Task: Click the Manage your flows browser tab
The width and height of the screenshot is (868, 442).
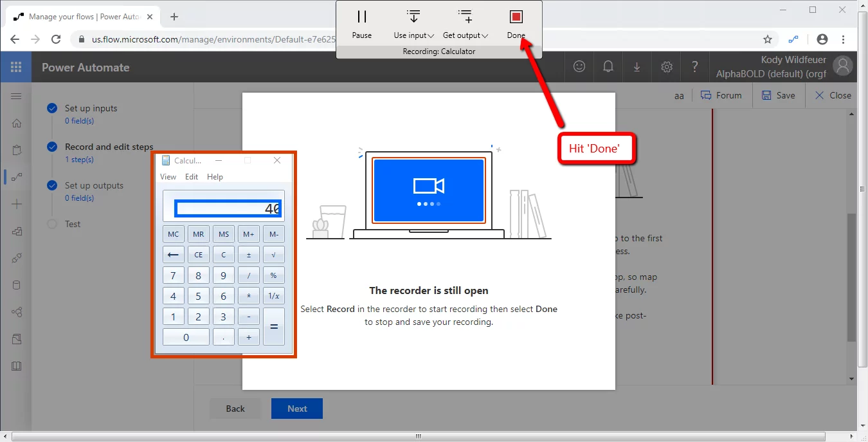Action: (x=85, y=17)
